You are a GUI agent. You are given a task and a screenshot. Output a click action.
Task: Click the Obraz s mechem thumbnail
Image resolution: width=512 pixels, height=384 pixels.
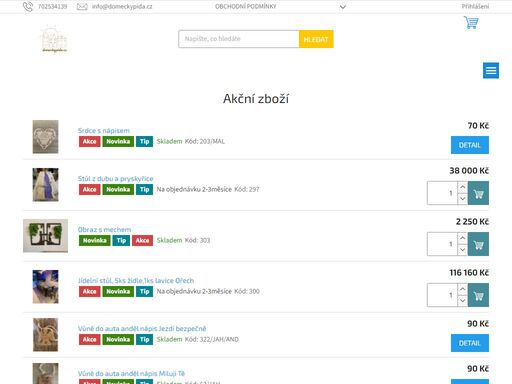coord(45,236)
